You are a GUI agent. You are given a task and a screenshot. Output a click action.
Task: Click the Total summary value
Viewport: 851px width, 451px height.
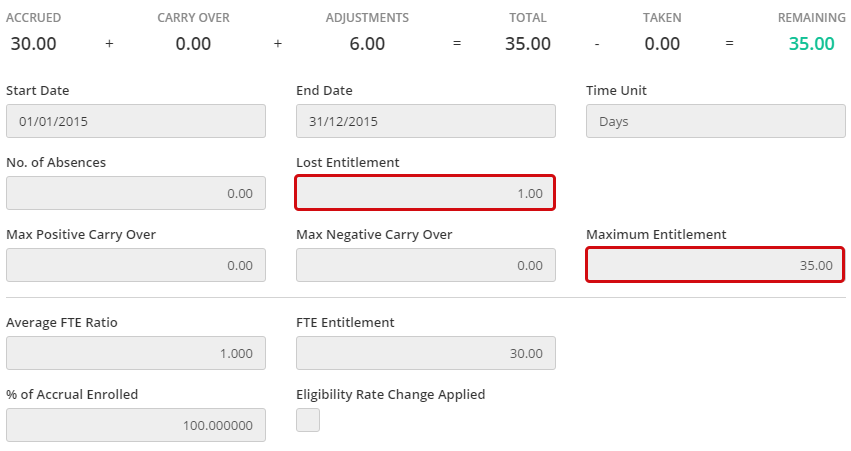coord(527,44)
